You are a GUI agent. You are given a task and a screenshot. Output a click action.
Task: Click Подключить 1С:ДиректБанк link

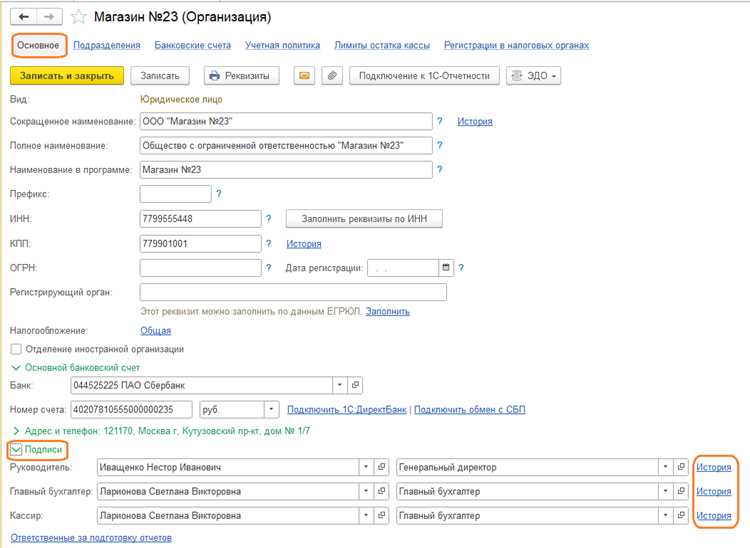(x=347, y=409)
